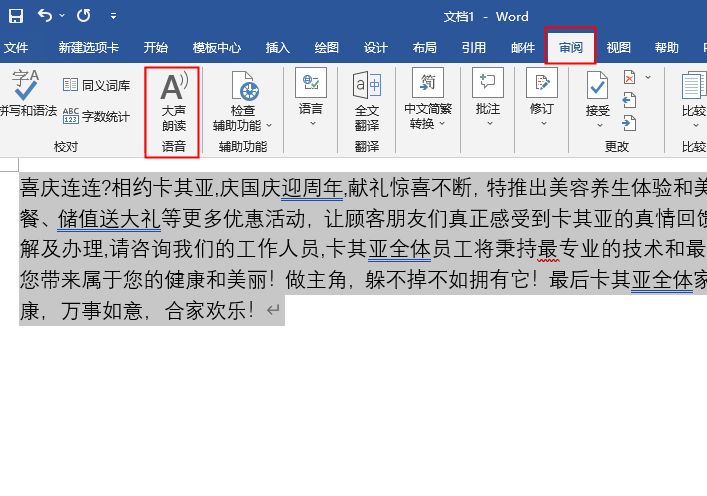This screenshot has width=707, height=496.
Task: Run 拼写和语法 check
Action: [x=27, y=93]
